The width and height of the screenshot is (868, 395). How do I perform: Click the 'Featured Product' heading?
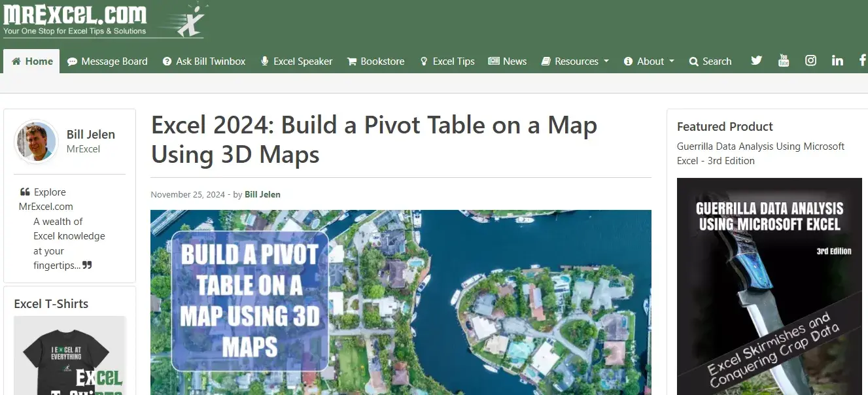[725, 127]
